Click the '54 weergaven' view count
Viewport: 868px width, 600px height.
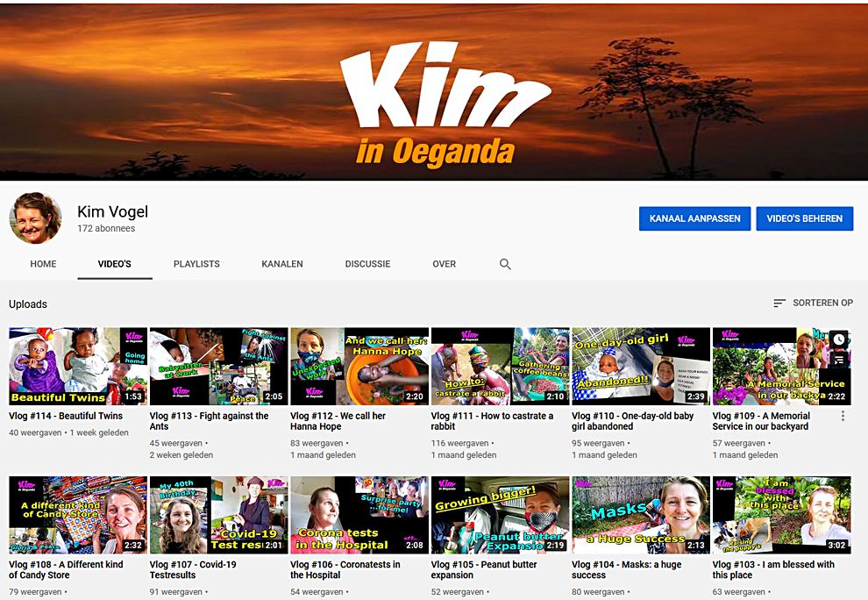317,592
